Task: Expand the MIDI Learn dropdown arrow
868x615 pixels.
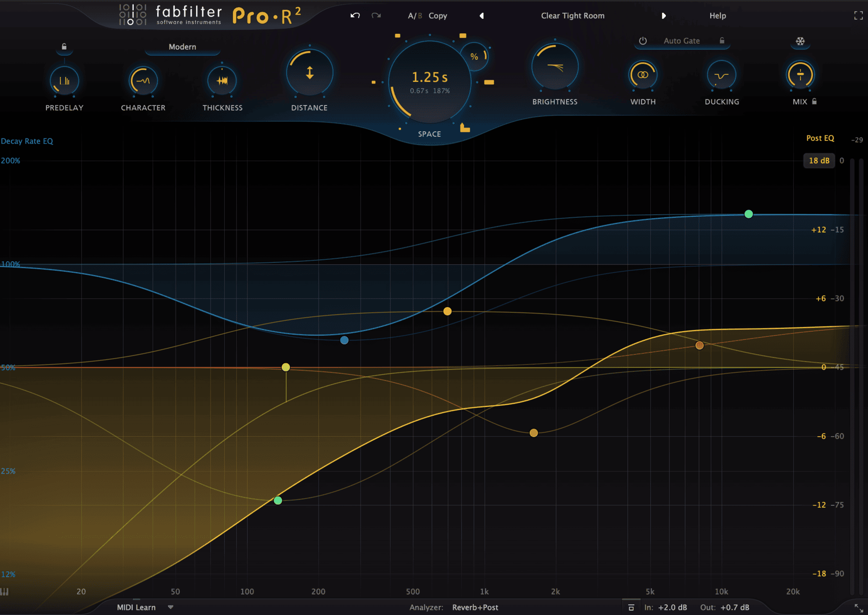Action: click(x=171, y=607)
